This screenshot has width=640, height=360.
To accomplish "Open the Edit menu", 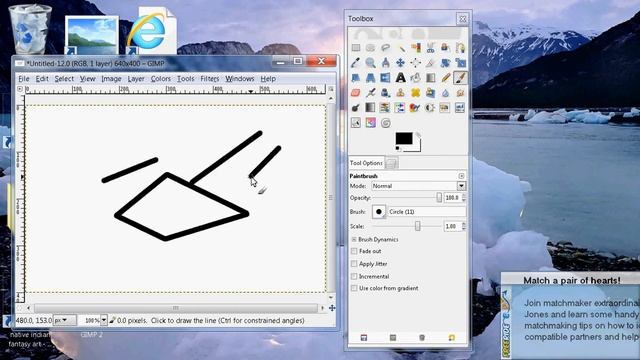I will pos(42,78).
